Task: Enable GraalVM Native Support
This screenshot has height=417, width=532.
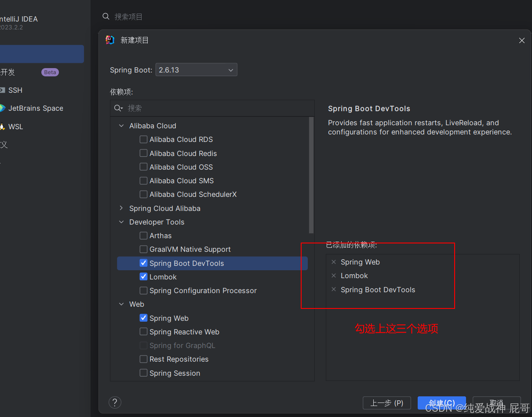Action: (143, 249)
